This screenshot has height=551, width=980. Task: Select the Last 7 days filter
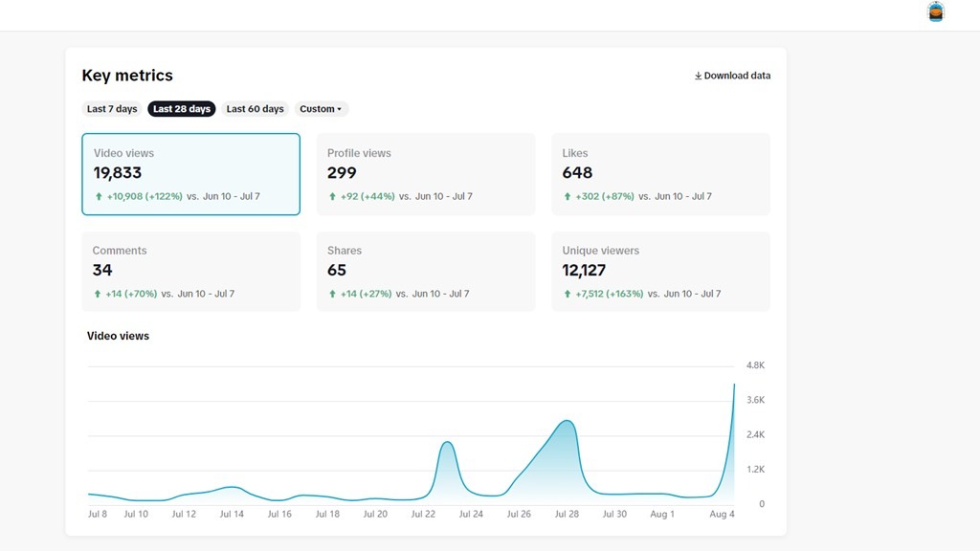point(112,109)
